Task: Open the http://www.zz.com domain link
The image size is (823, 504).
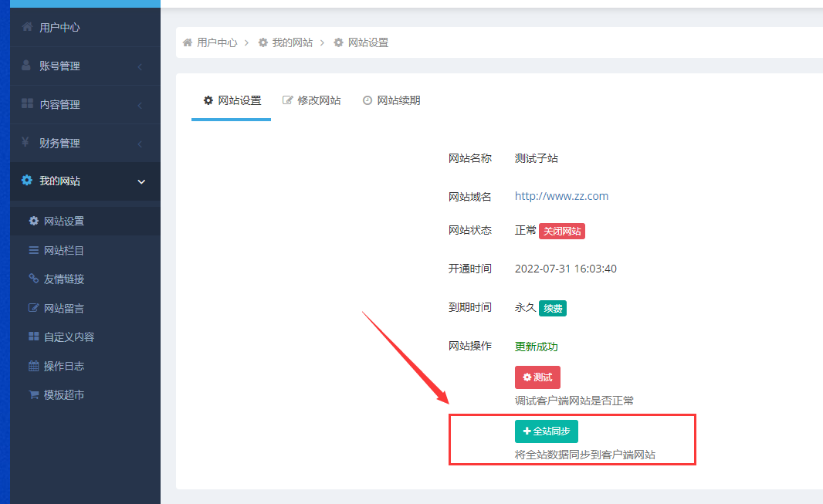Action: click(x=561, y=195)
